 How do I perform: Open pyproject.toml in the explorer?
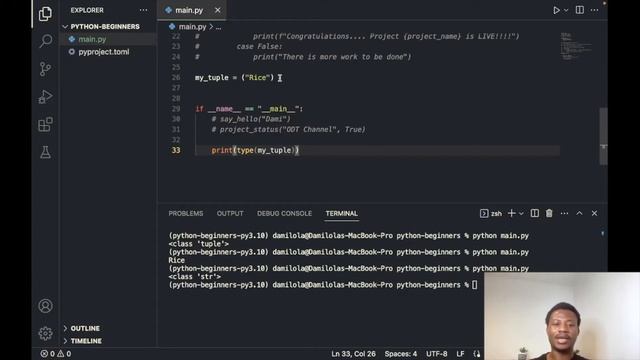click(104, 52)
